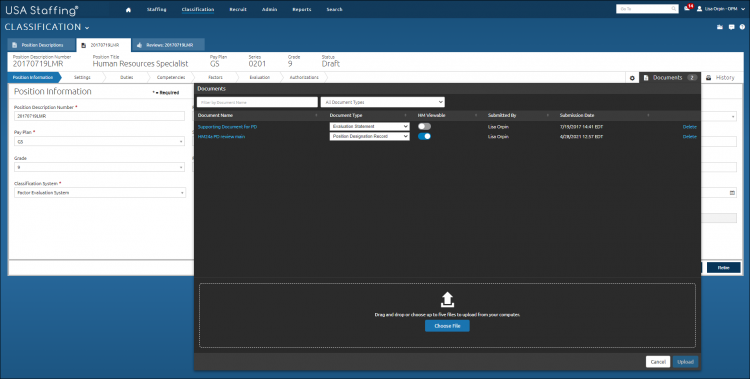The height and width of the screenshot is (379, 750).
Task: Click the USA Staffing logo
Action: click(42, 10)
